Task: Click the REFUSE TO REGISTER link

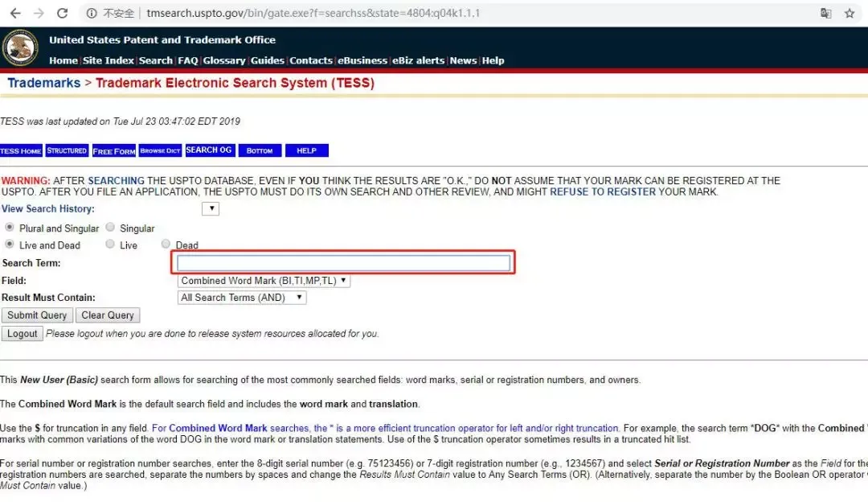Action: (x=603, y=191)
